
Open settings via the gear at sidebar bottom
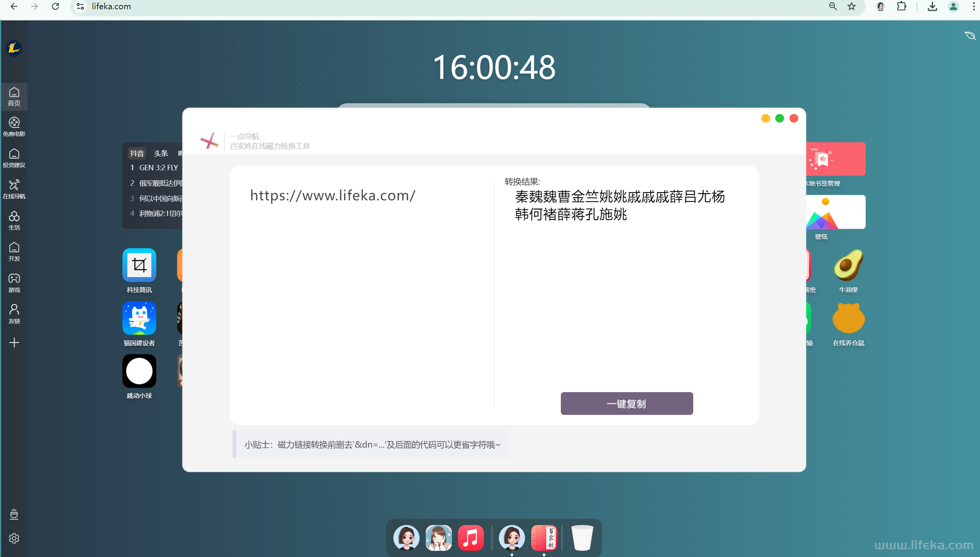click(x=14, y=539)
